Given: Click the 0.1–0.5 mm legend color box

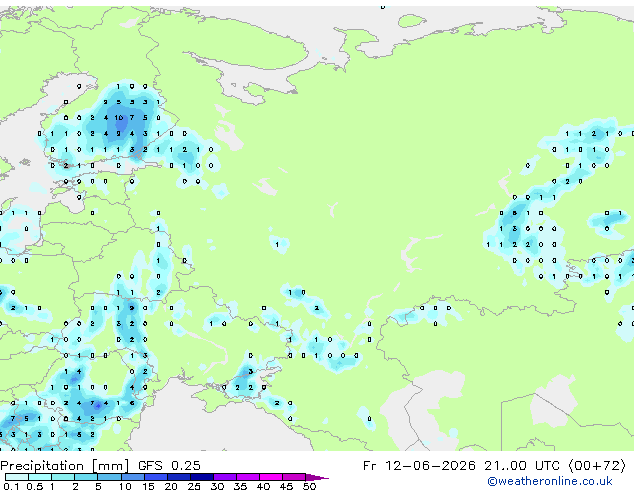Looking at the screenshot, I should (17, 477).
